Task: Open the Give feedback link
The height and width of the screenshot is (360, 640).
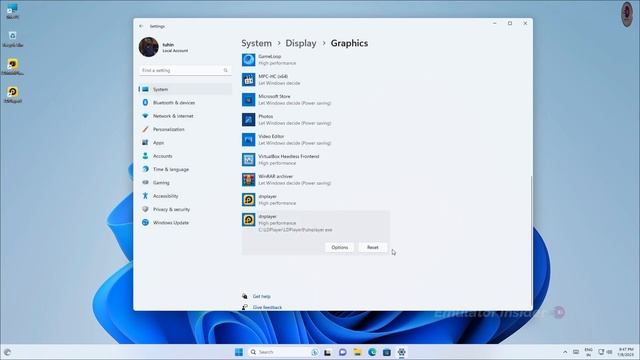Action: 267,307
